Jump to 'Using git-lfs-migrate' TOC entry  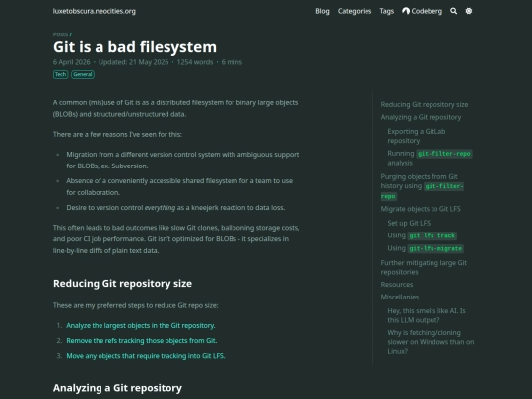pyautogui.click(x=426, y=248)
